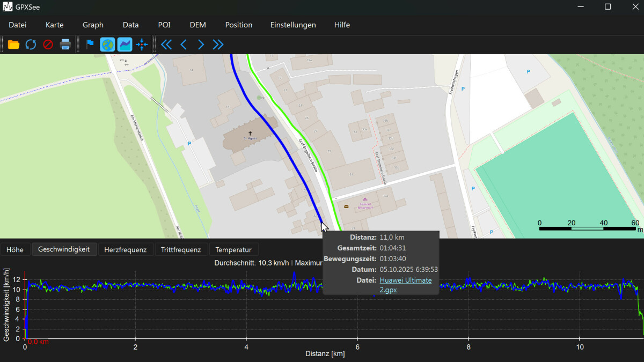The width and height of the screenshot is (644, 362).
Task: Click the POI flag icon
Action: coord(90,45)
